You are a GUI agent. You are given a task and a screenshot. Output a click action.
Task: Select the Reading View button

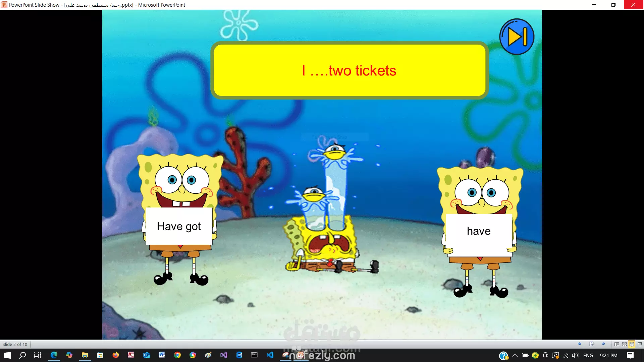[632, 344]
